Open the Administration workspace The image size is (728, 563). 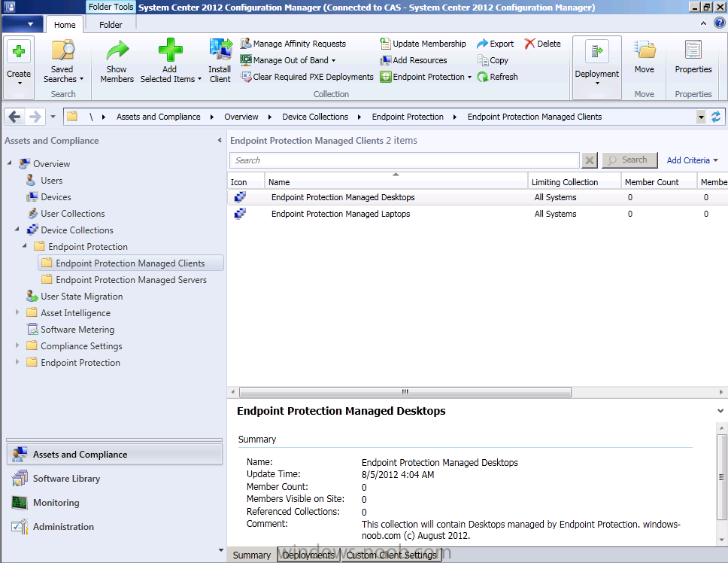point(114,527)
